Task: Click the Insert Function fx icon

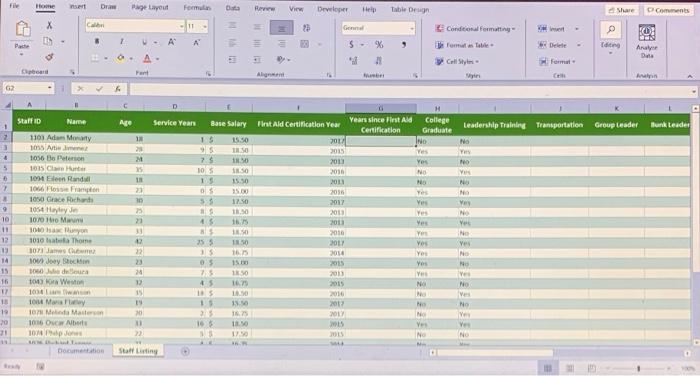Action: pyautogui.click(x=117, y=89)
